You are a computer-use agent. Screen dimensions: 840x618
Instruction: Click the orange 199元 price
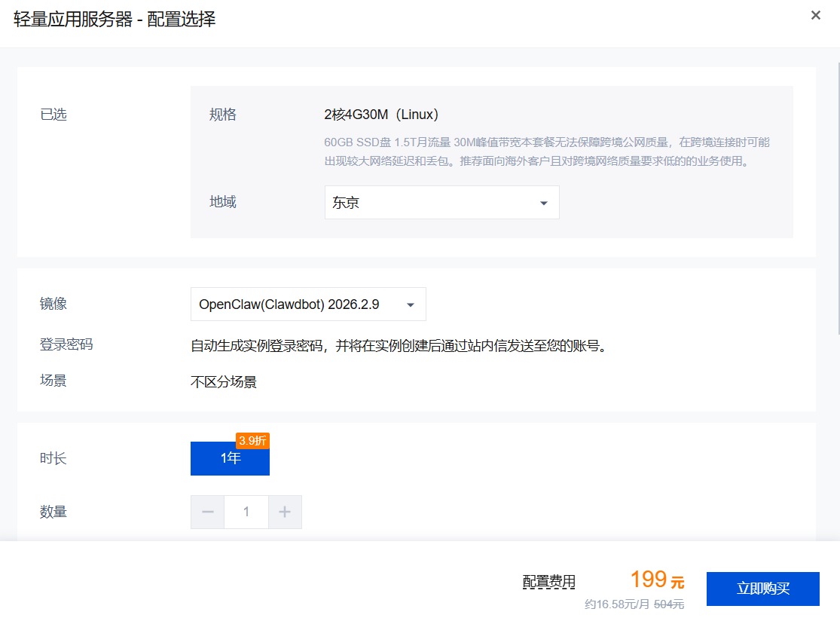pyautogui.click(x=657, y=580)
